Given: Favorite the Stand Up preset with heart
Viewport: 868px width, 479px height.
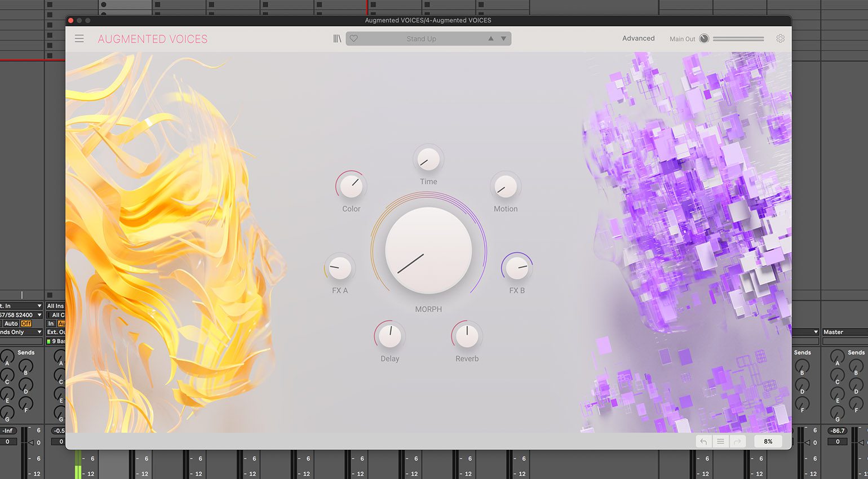Looking at the screenshot, I should coord(354,39).
